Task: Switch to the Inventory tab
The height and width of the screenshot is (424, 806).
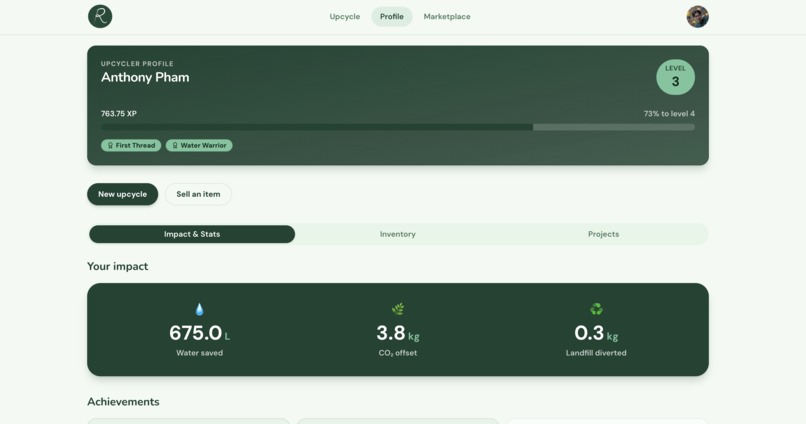Action: tap(397, 234)
